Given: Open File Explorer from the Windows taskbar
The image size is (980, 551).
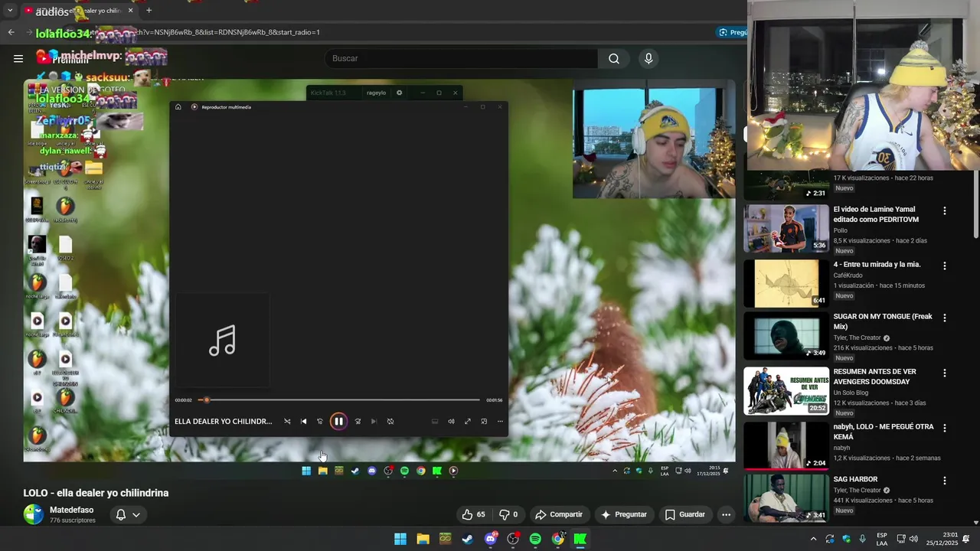Looking at the screenshot, I should (423, 539).
